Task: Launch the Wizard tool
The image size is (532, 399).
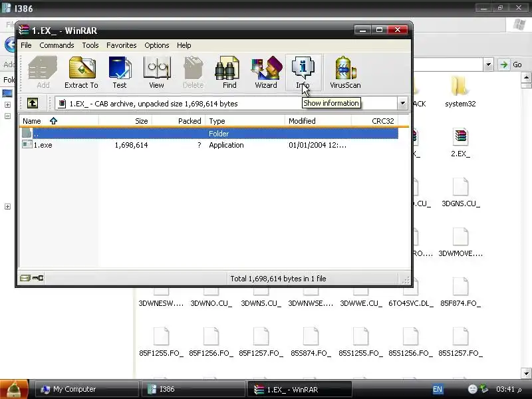Action: [266, 72]
